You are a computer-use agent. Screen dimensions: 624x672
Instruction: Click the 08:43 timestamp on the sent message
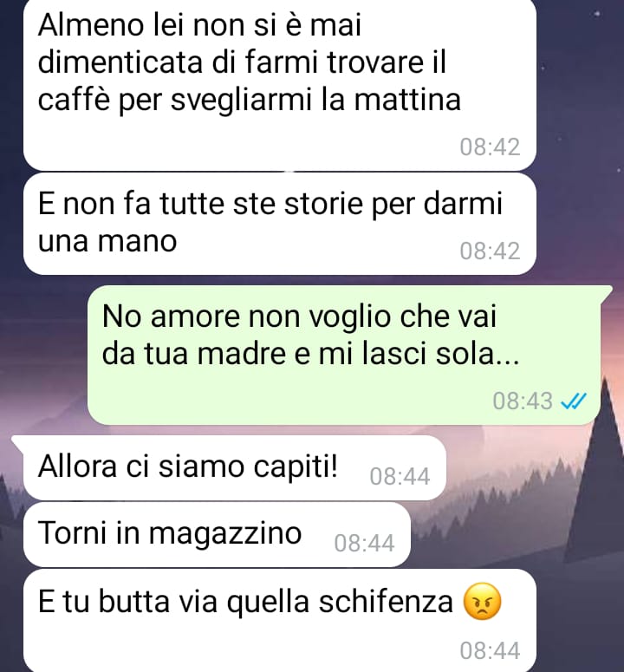(523, 401)
